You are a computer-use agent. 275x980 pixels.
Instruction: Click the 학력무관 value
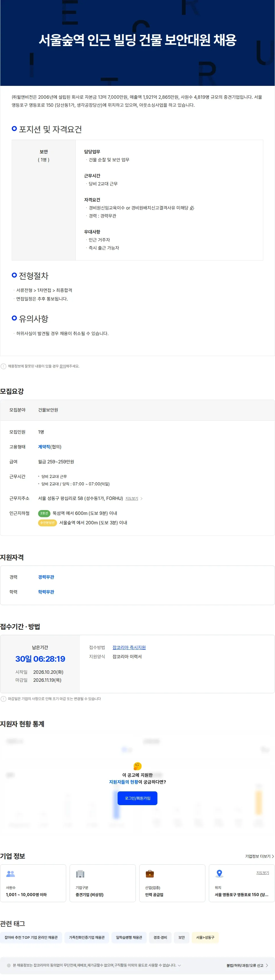click(x=46, y=592)
